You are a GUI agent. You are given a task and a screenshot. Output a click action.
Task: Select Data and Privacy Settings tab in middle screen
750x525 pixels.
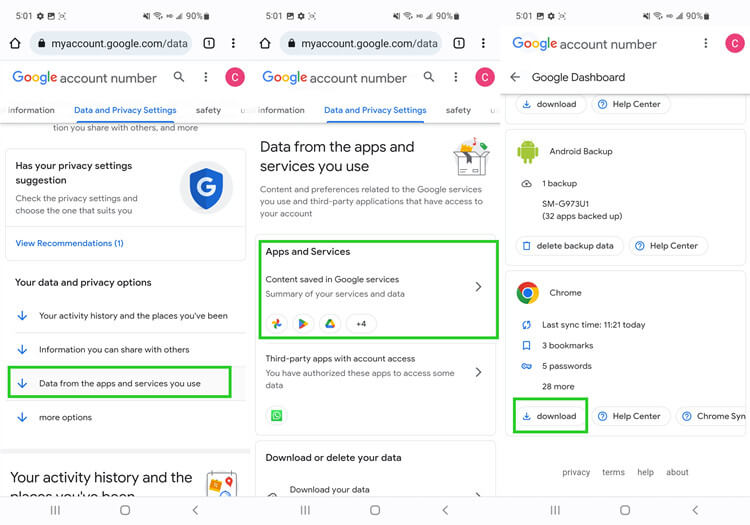point(375,110)
